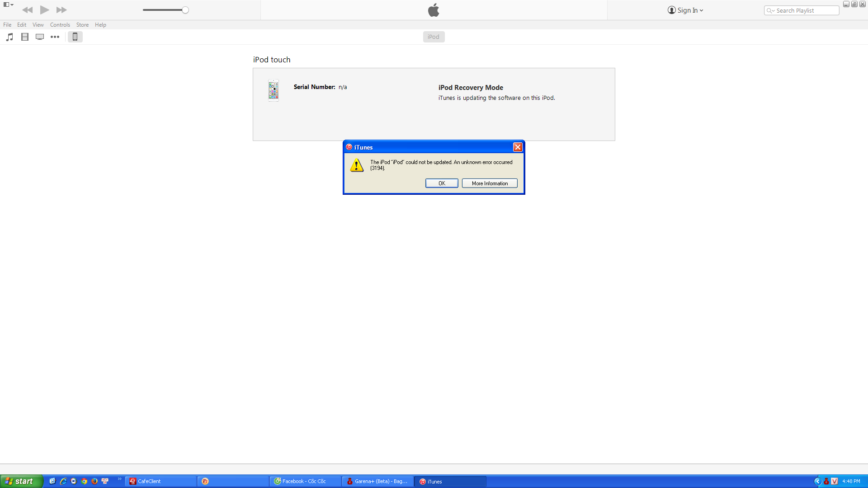The image size is (868, 488).
Task: Launch Firefox from quick launch
Action: [x=94, y=481]
